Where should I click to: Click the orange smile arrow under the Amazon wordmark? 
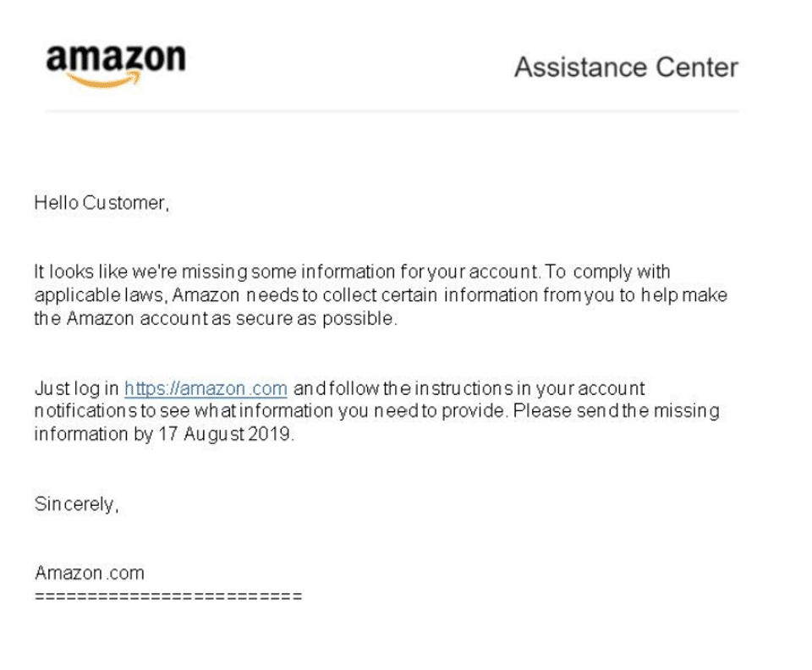pyautogui.click(x=104, y=80)
